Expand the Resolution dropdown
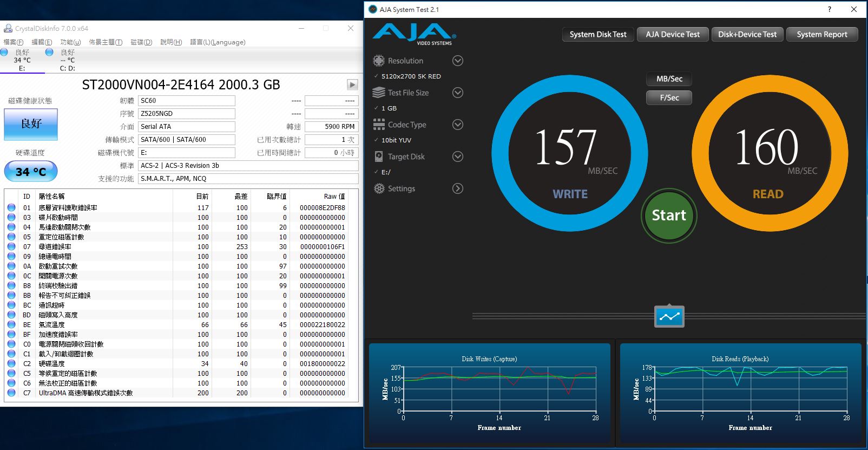This screenshot has height=450, width=868. pos(458,61)
